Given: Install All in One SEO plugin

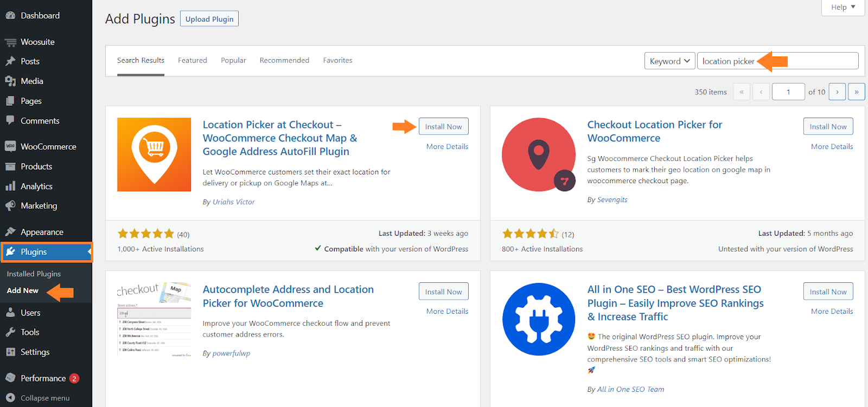Looking at the screenshot, I should [828, 292].
